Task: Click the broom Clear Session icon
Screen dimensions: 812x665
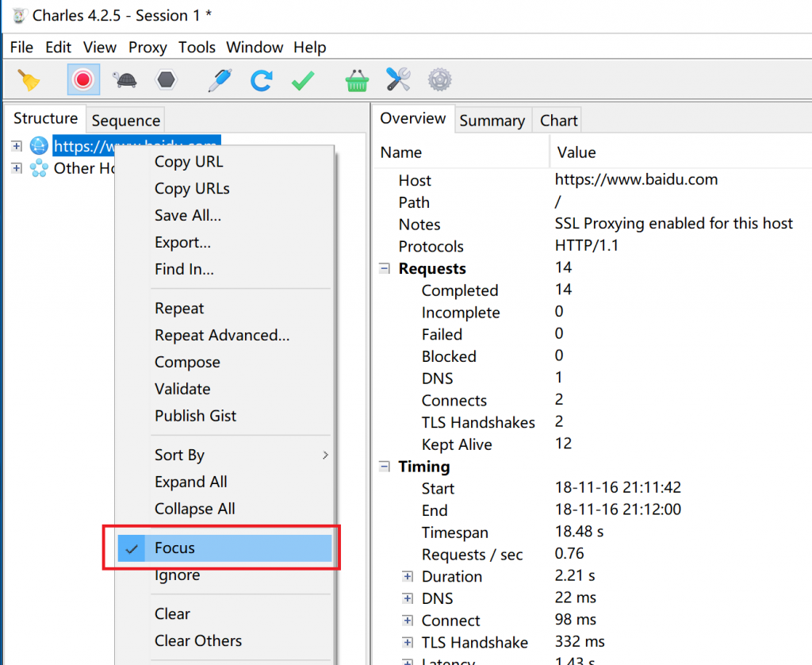Action: click(x=29, y=80)
